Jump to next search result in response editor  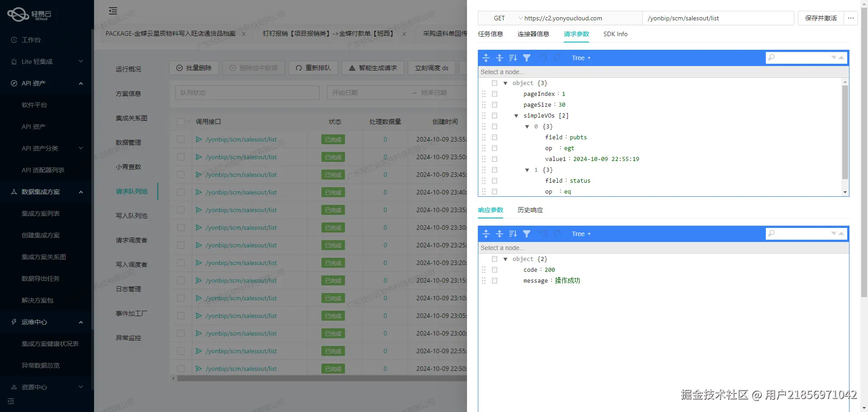point(834,234)
